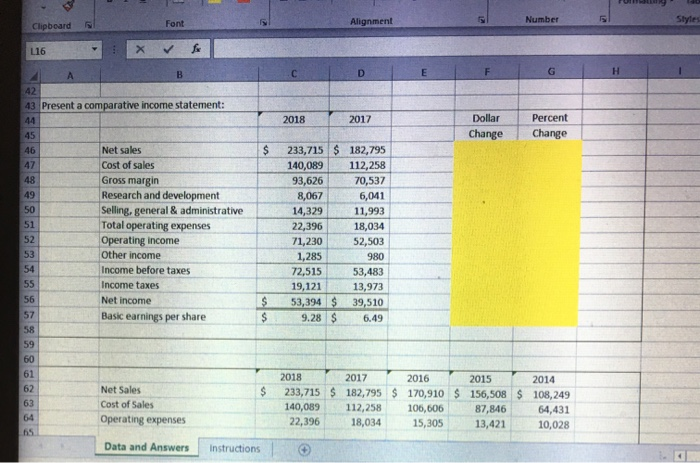Open the Alignment dialog launcher

482,20
